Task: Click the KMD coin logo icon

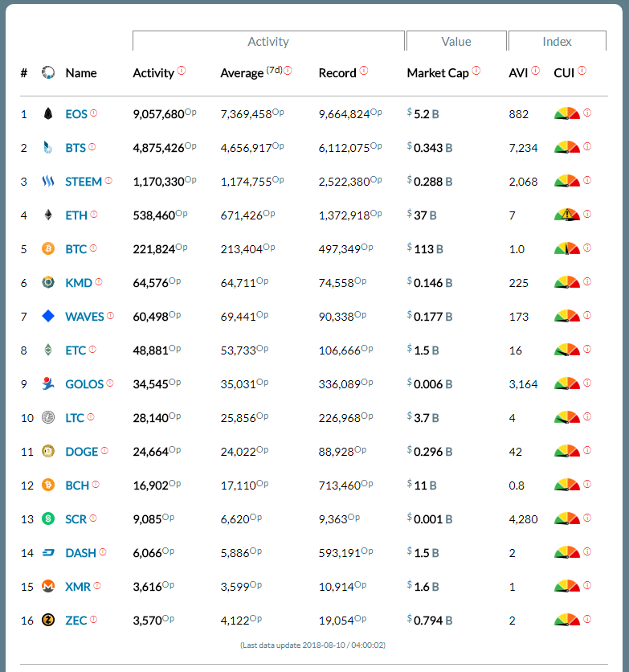Action: pos(48,282)
